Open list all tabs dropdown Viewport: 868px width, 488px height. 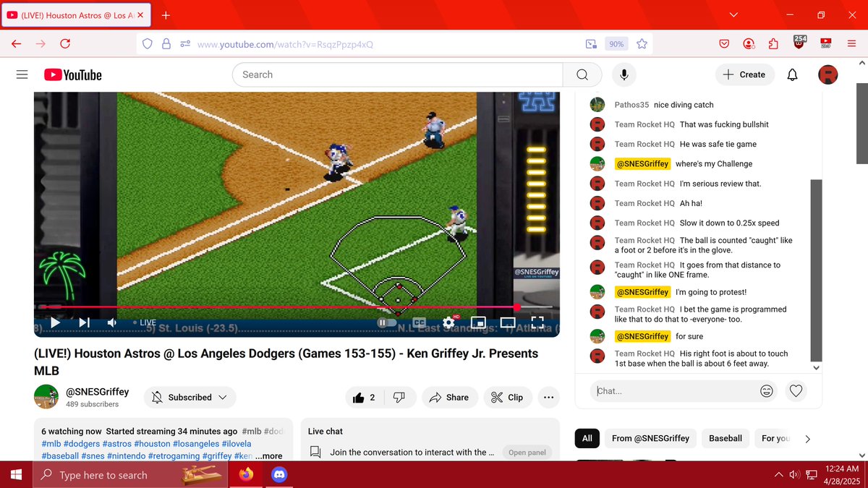[x=734, y=15]
